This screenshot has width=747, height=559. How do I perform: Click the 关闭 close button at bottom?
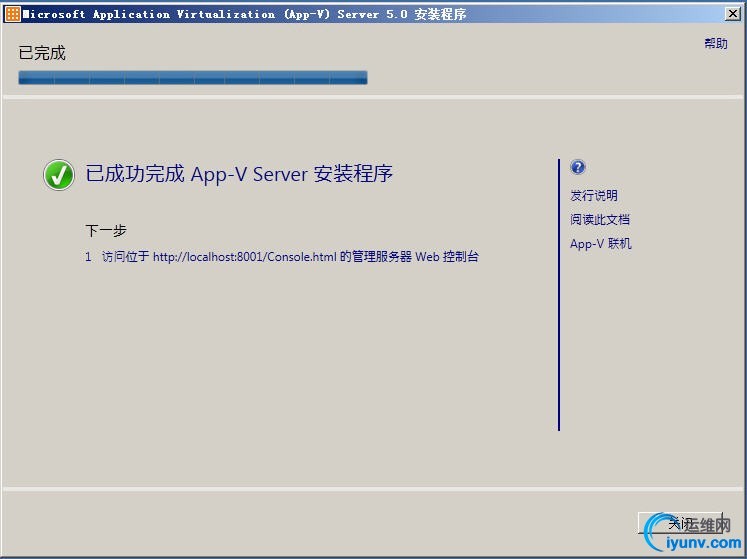tap(680, 523)
